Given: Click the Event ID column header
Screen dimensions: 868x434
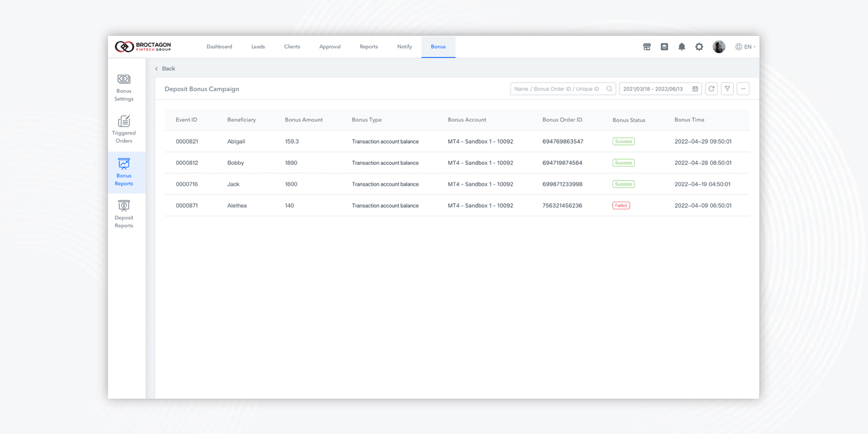Looking at the screenshot, I should 187,120.
